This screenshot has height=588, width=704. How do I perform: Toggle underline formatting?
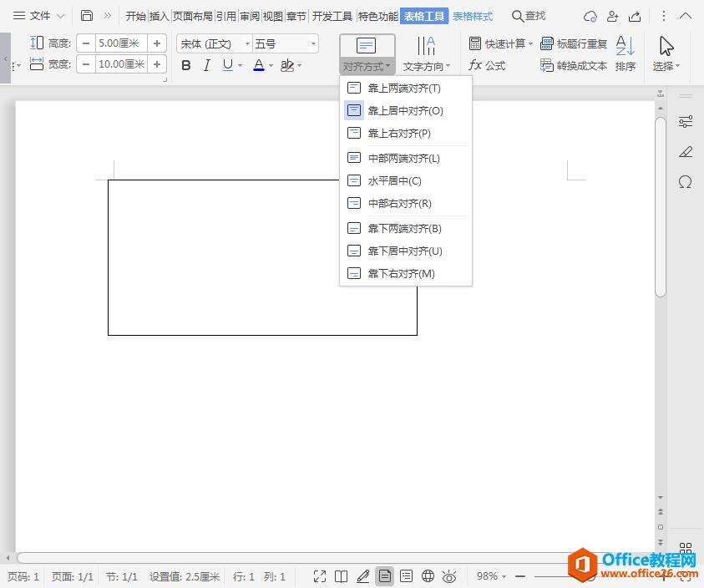[227, 65]
